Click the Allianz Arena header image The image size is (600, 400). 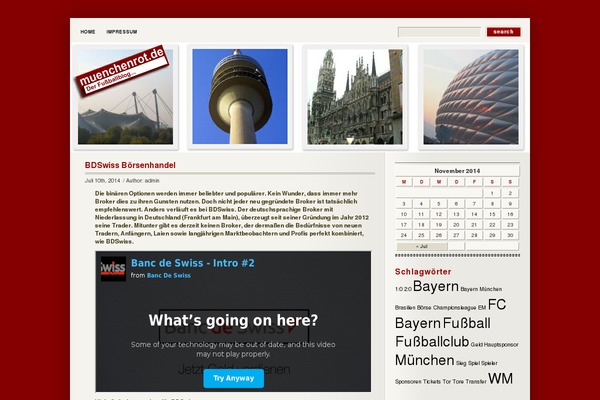(471, 96)
